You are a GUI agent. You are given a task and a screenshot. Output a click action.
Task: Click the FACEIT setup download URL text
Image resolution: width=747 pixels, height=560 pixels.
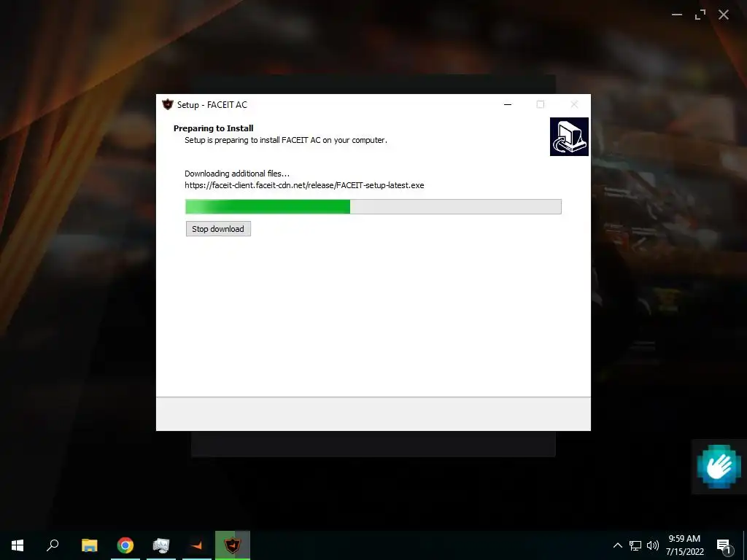[x=304, y=185]
